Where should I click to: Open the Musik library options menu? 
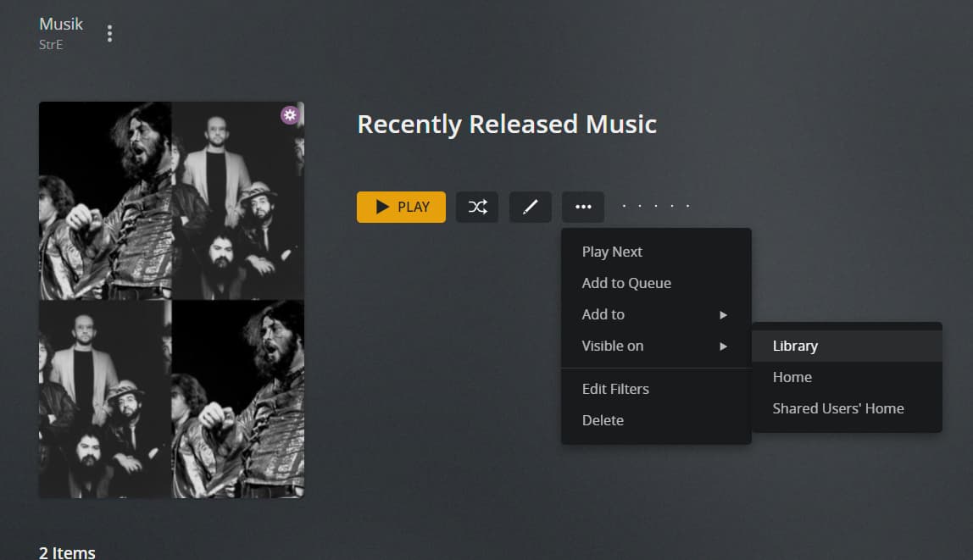coord(110,34)
